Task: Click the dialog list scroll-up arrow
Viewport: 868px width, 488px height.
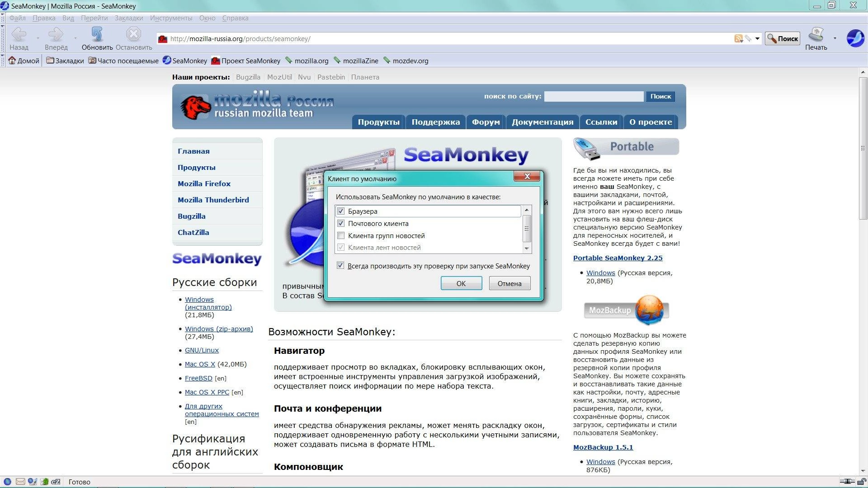Action: (527, 210)
